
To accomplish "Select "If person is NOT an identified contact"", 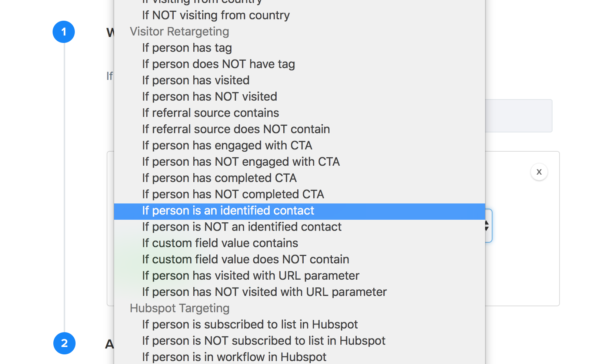I will coord(241,227).
